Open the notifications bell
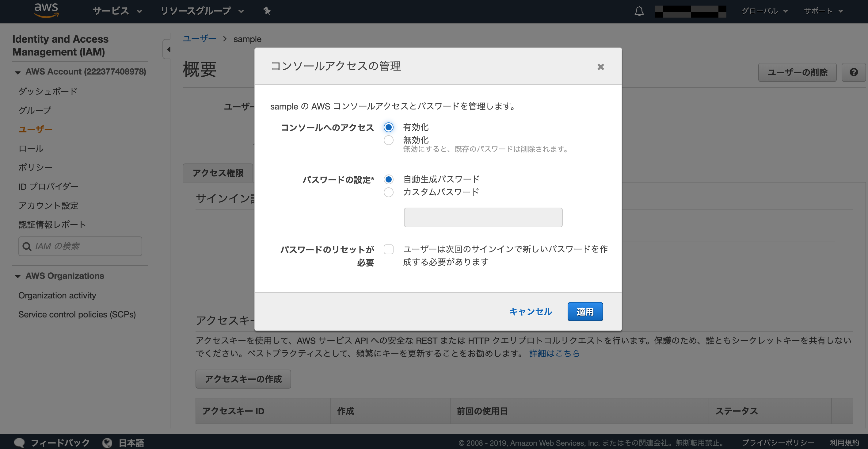The height and width of the screenshot is (449, 868). point(639,11)
